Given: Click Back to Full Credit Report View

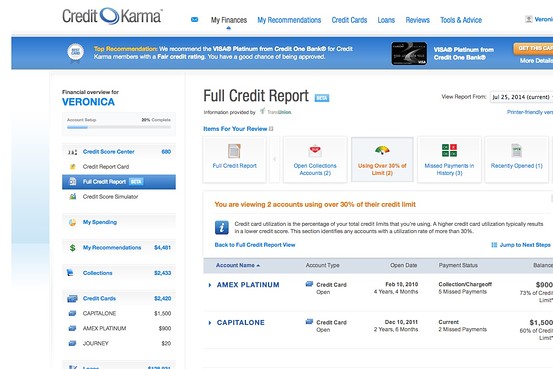Looking at the screenshot, I should pyautogui.click(x=255, y=245).
